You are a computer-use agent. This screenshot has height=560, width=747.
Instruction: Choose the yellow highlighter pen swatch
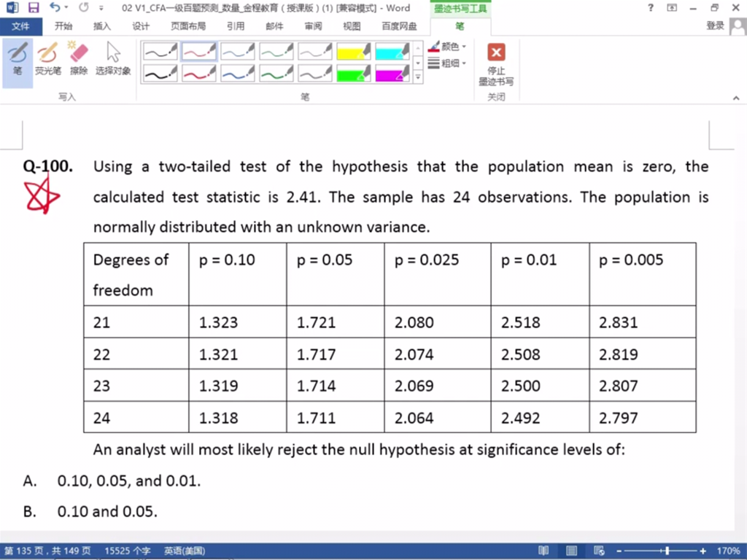[x=354, y=51]
